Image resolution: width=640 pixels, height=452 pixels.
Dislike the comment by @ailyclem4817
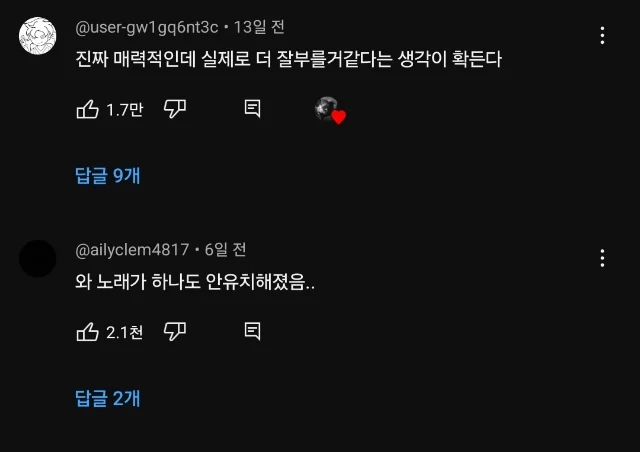click(x=175, y=331)
